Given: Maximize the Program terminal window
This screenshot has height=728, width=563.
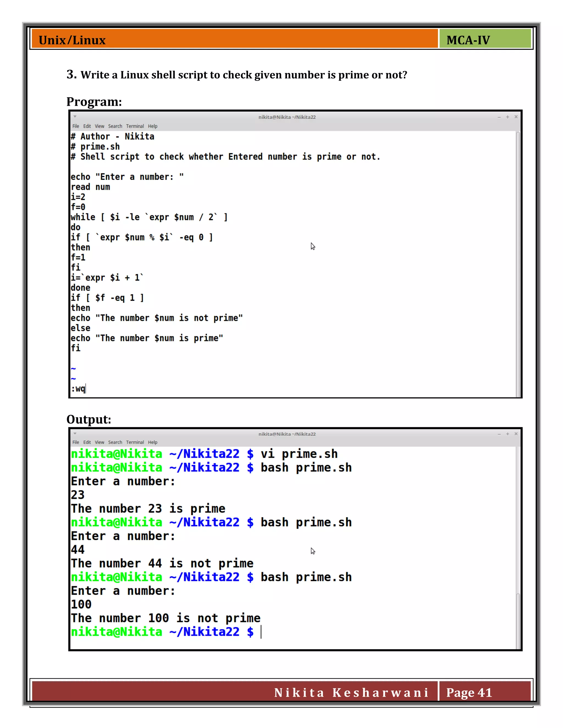Looking at the screenshot, I should pyautogui.click(x=508, y=117).
